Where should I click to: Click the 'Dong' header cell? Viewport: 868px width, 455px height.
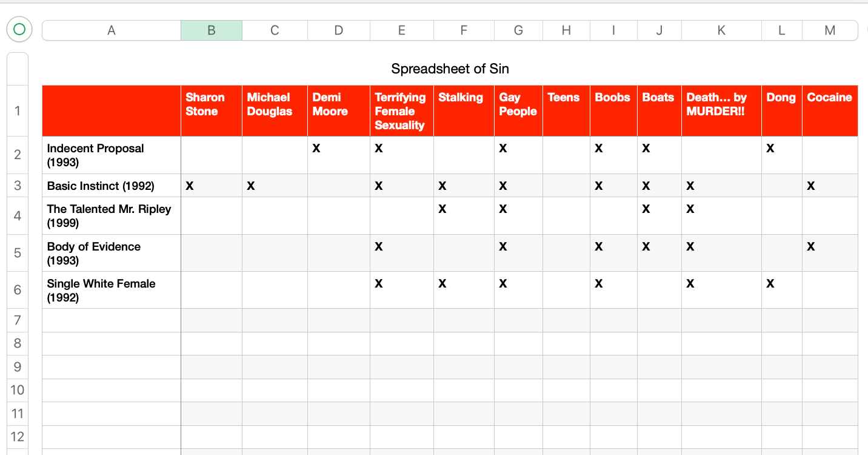point(782,110)
